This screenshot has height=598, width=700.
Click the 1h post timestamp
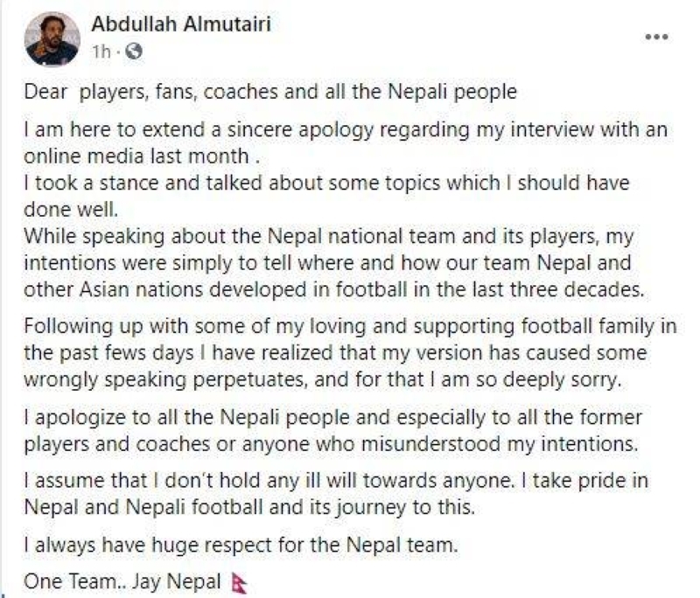click(x=101, y=52)
